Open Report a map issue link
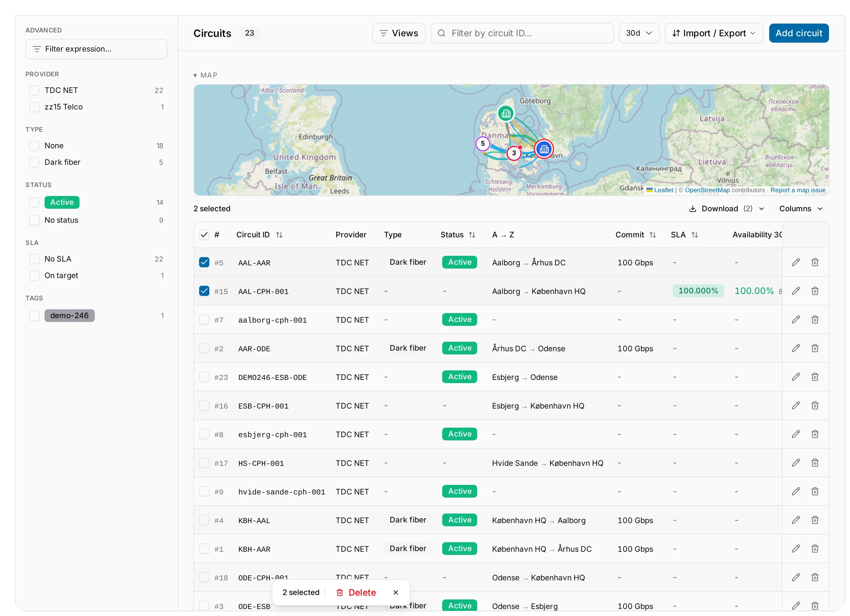 798,190
